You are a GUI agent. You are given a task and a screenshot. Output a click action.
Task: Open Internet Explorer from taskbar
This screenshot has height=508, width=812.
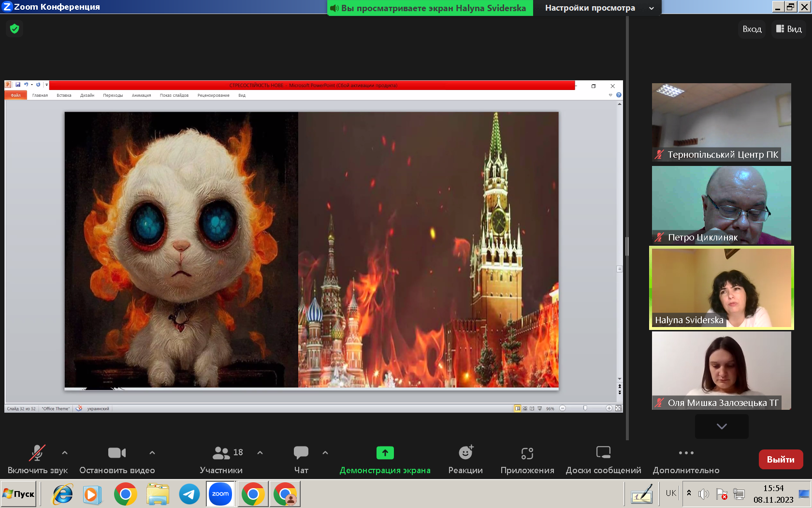[x=63, y=494]
